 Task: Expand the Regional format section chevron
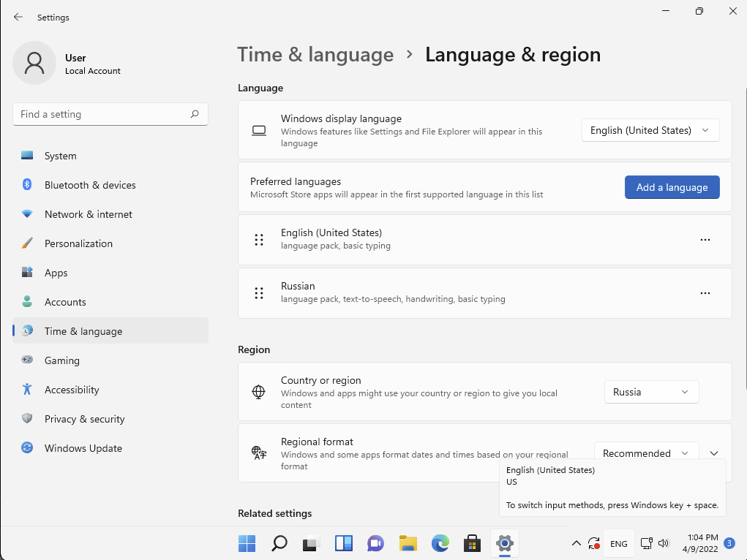pos(713,453)
